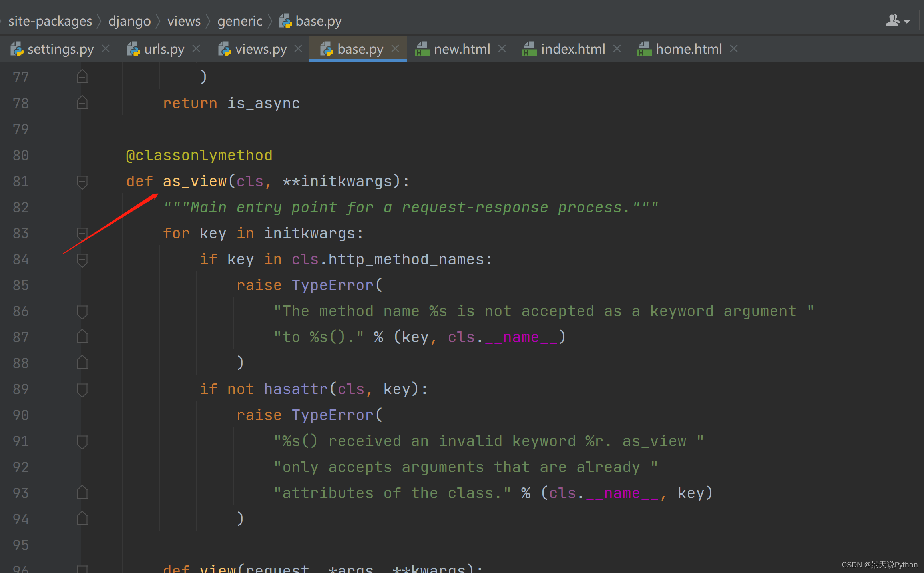The height and width of the screenshot is (573, 924).
Task: Click the @classonlymethod decorator
Action: [199, 156]
